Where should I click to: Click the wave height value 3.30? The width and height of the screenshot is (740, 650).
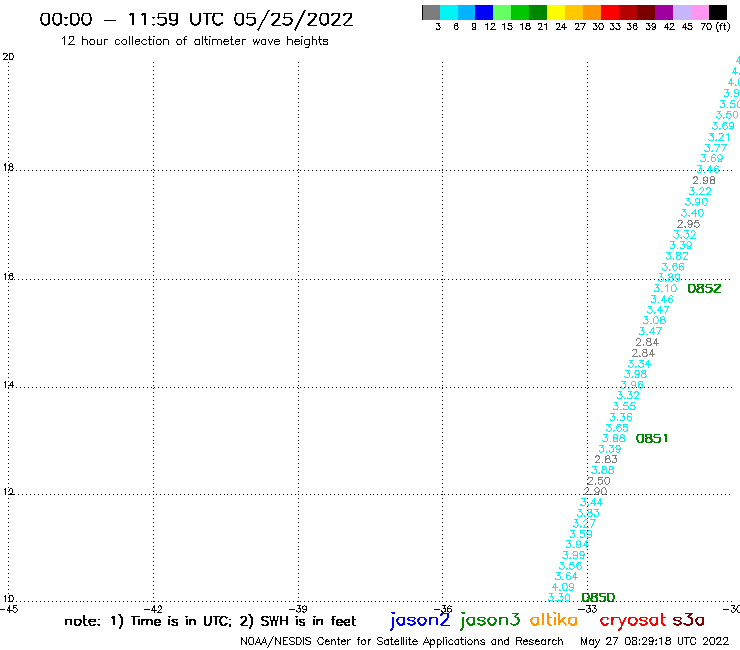pos(559,598)
